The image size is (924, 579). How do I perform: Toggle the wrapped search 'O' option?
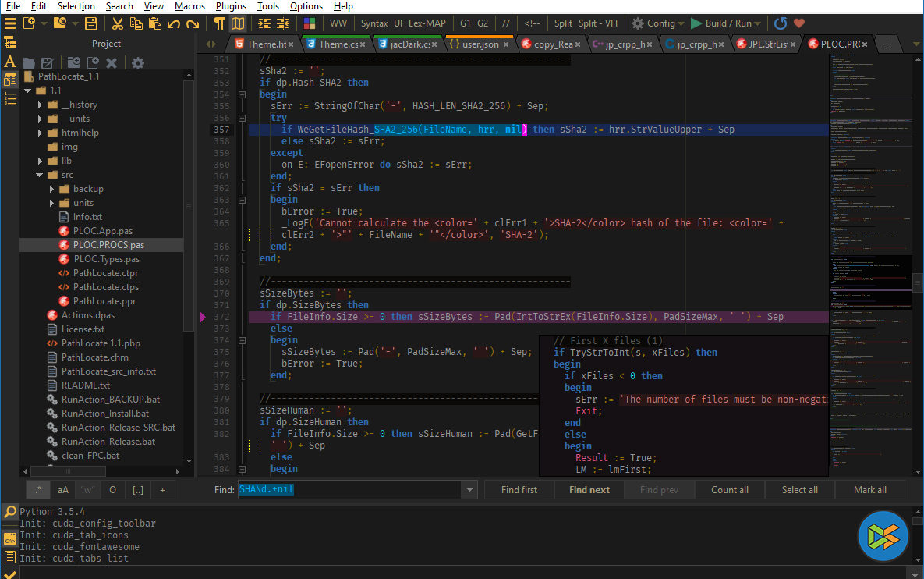(112, 490)
